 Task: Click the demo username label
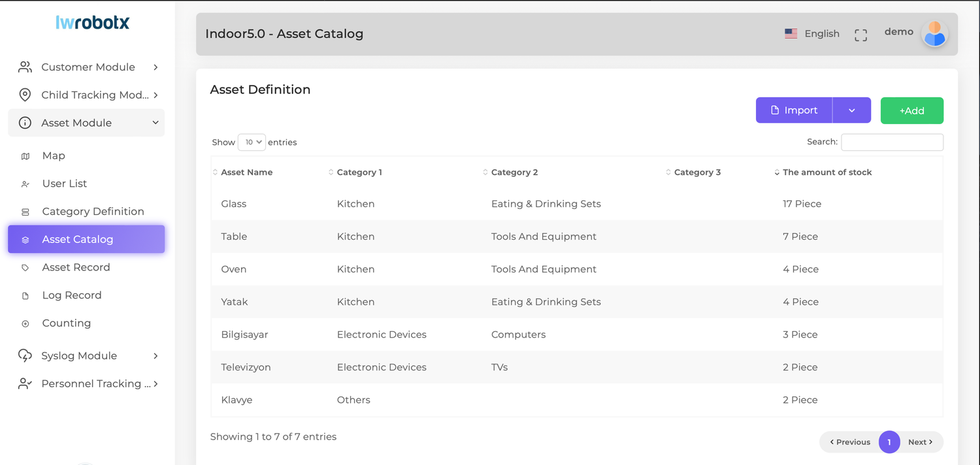(x=899, y=31)
